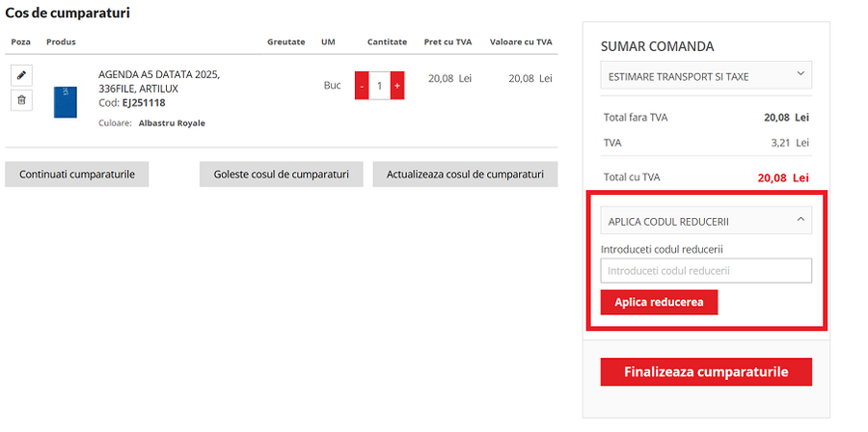
Task: Click the Cantitate column header
Action: 387,42
